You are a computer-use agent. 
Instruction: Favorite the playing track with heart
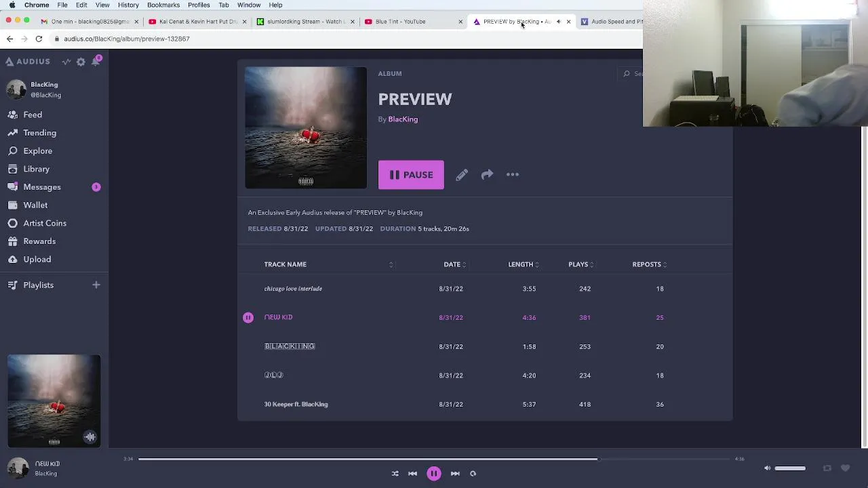point(845,468)
